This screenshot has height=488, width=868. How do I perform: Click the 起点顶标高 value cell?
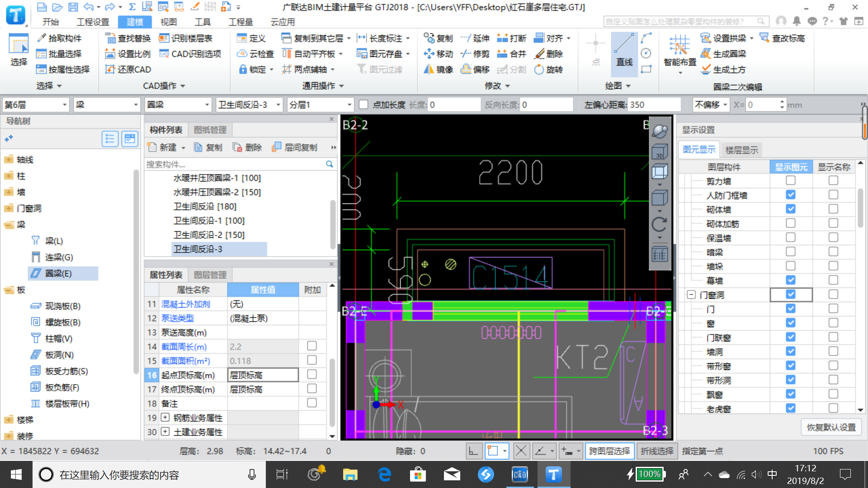pyautogui.click(x=263, y=375)
